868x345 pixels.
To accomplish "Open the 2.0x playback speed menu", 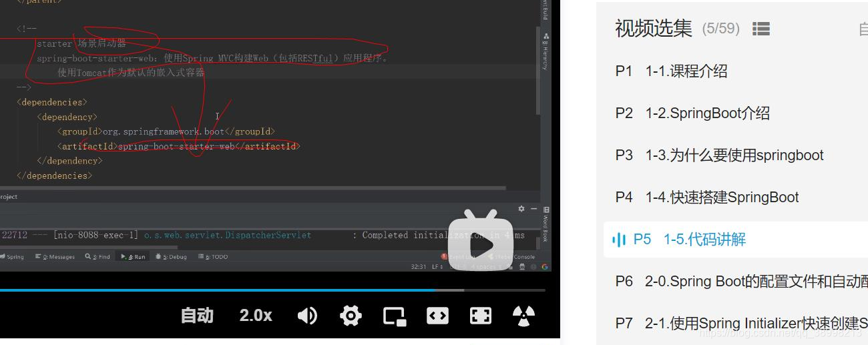I will tap(256, 316).
